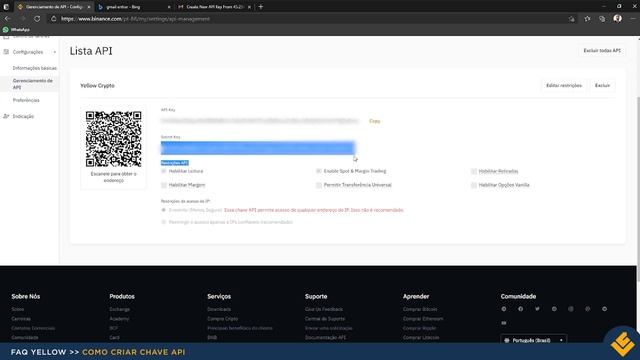Open Comprar Ethereum footer link

423,319
